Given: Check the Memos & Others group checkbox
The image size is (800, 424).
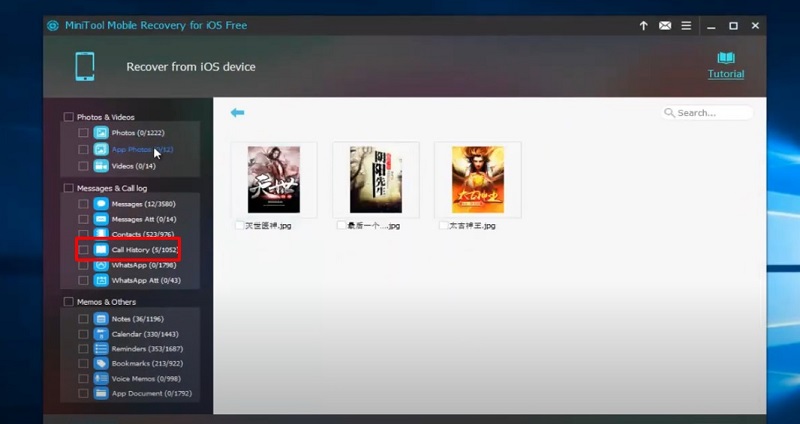Looking at the screenshot, I should point(69,302).
